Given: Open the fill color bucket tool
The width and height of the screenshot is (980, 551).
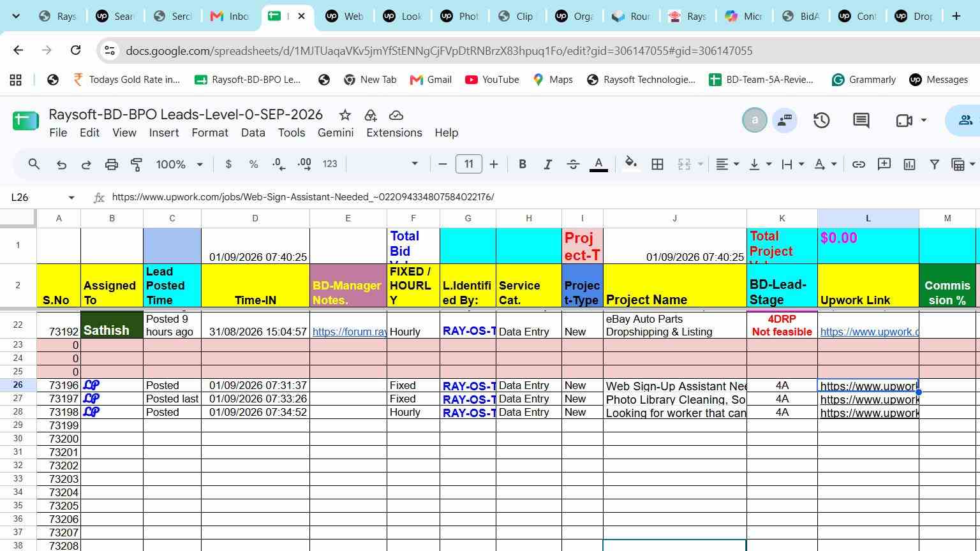Looking at the screenshot, I should pos(631,165).
